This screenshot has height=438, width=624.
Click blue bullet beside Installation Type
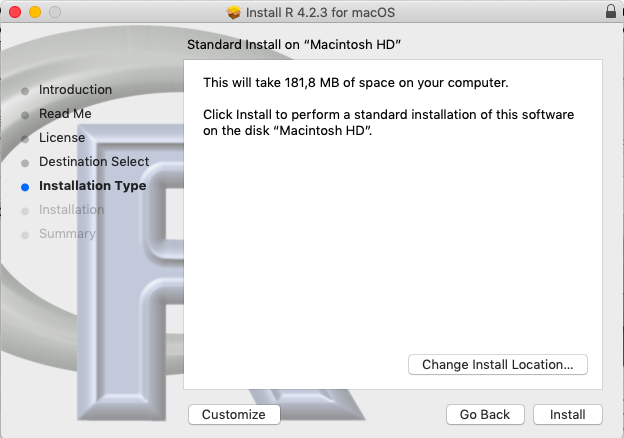(x=25, y=187)
